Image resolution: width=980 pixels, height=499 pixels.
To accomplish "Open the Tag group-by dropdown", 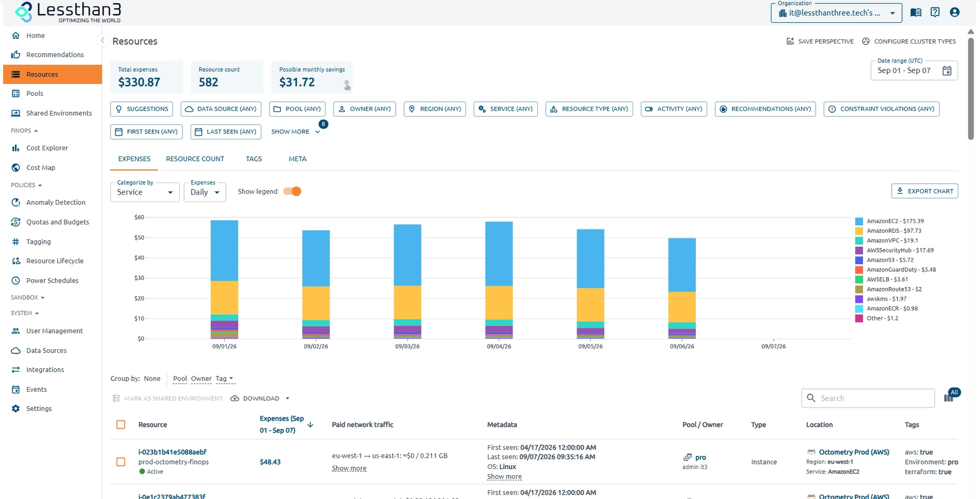I will click(224, 379).
